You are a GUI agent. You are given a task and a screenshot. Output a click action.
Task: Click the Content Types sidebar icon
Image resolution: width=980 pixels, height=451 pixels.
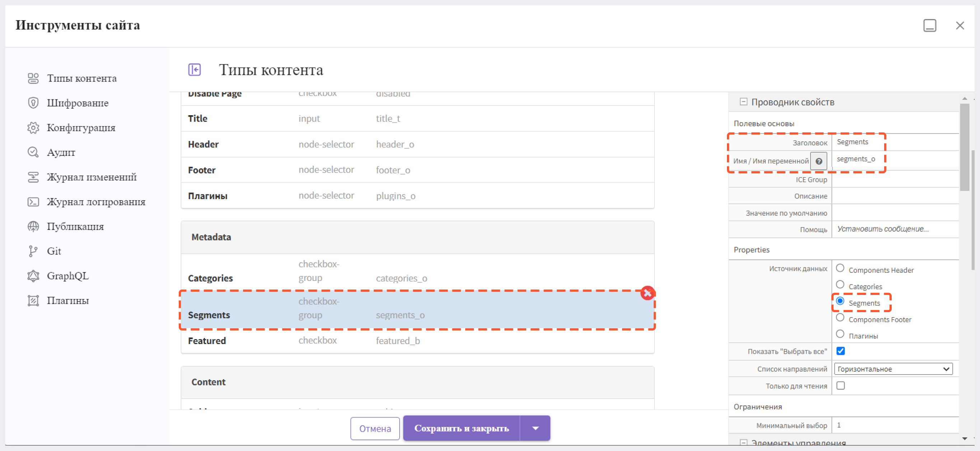click(x=33, y=78)
